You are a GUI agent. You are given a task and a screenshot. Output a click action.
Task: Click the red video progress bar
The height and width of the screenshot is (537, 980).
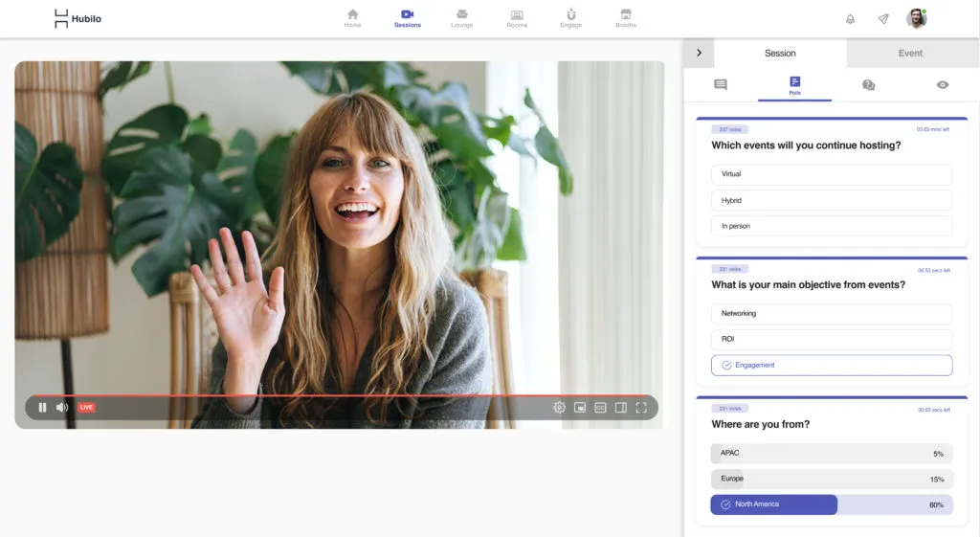342,395
